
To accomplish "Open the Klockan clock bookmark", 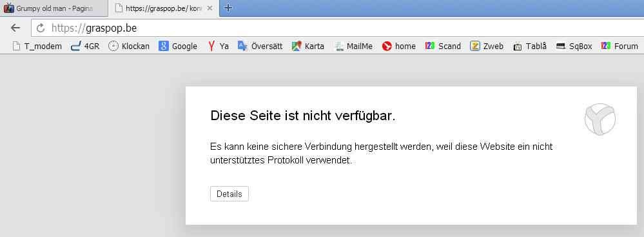I will (x=128, y=46).
